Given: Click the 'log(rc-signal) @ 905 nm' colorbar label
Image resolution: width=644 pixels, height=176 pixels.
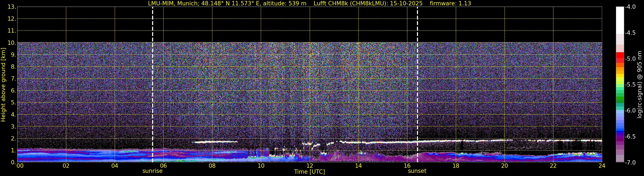Looking at the screenshot, I should pos(640,85).
